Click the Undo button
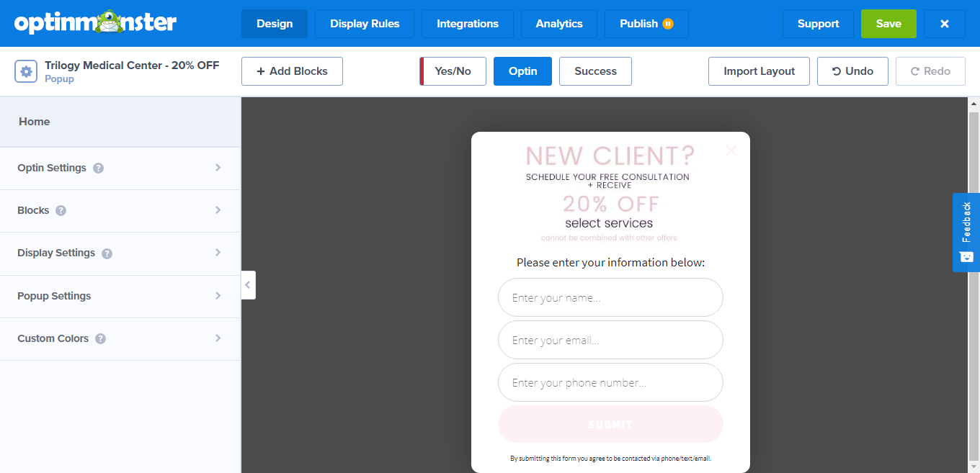This screenshot has width=980, height=473. click(852, 71)
